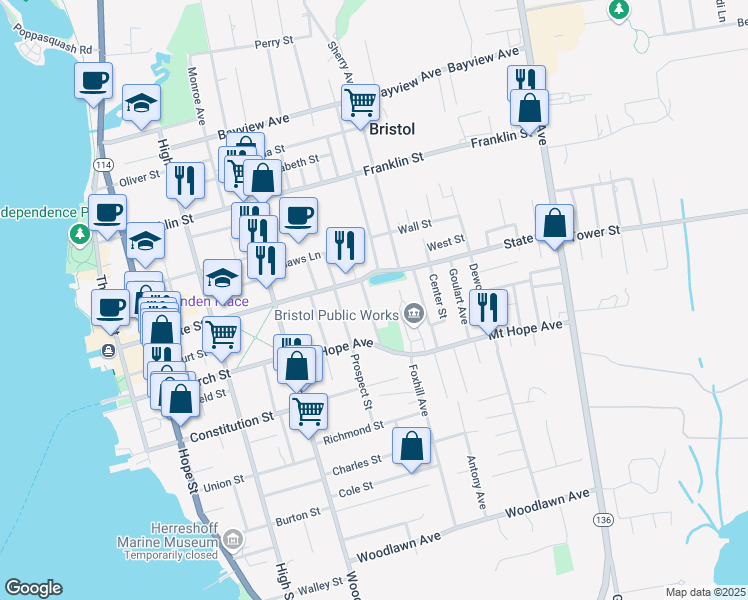The image size is (748, 600).
Task: Click the Bristol city label
Action: 392,129
